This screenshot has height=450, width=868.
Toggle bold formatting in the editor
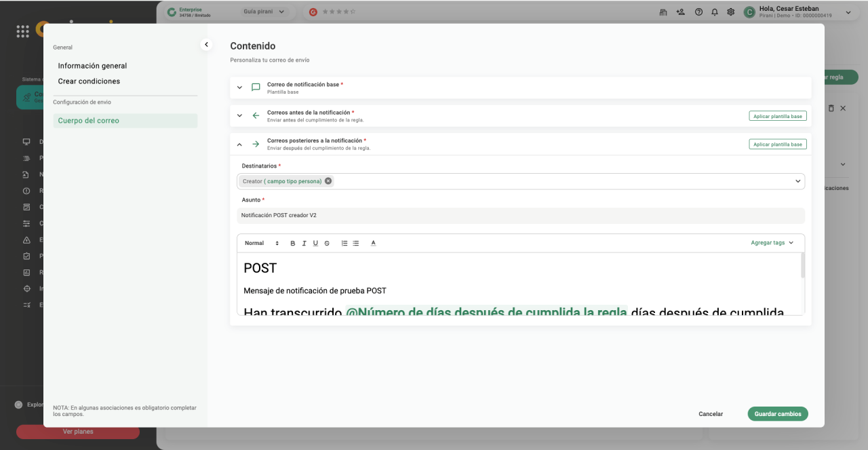[293, 243]
